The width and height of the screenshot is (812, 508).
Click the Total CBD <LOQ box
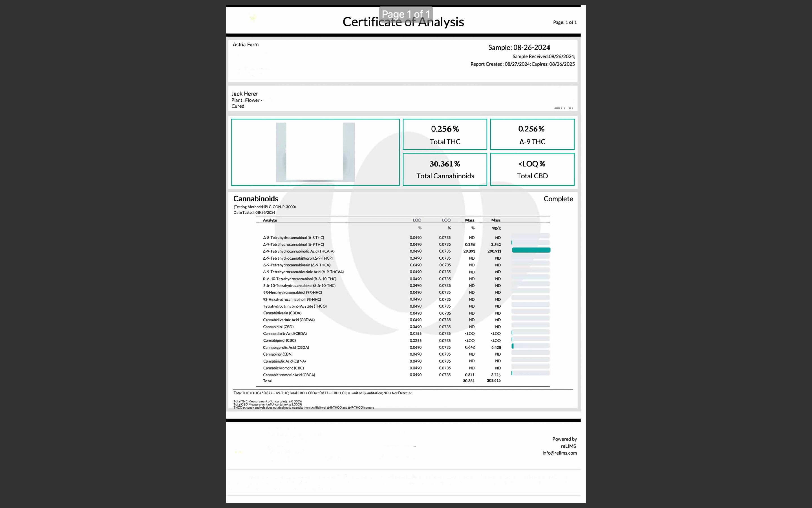coord(532,169)
